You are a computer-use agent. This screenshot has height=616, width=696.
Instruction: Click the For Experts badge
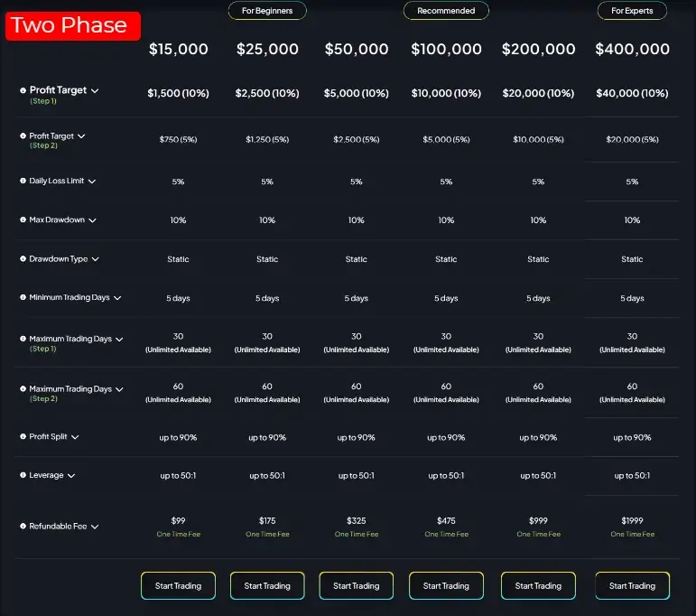click(x=632, y=11)
